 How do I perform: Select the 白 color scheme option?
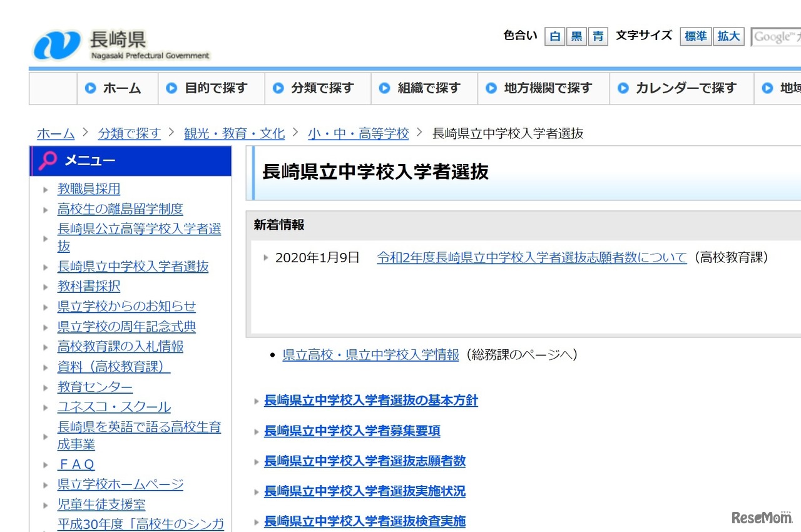pos(555,36)
